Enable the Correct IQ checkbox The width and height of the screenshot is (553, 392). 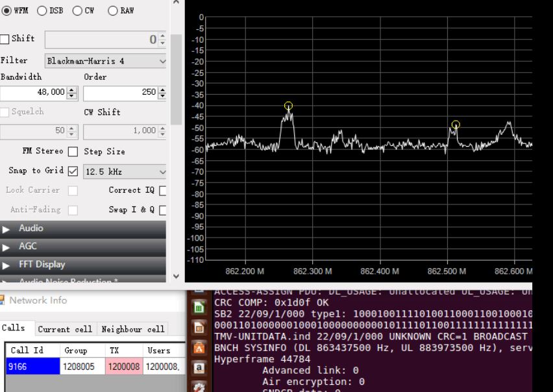coord(162,191)
